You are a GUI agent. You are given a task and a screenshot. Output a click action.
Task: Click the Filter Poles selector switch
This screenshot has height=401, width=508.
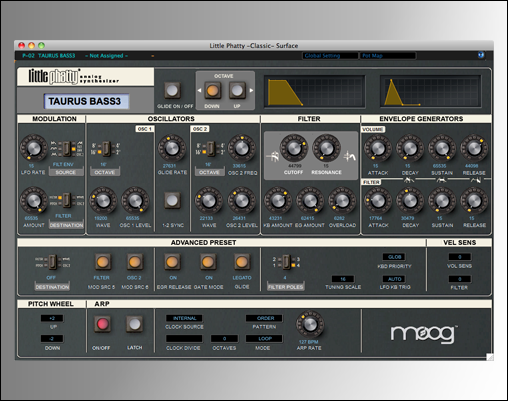pyautogui.click(x=286, y=262)
